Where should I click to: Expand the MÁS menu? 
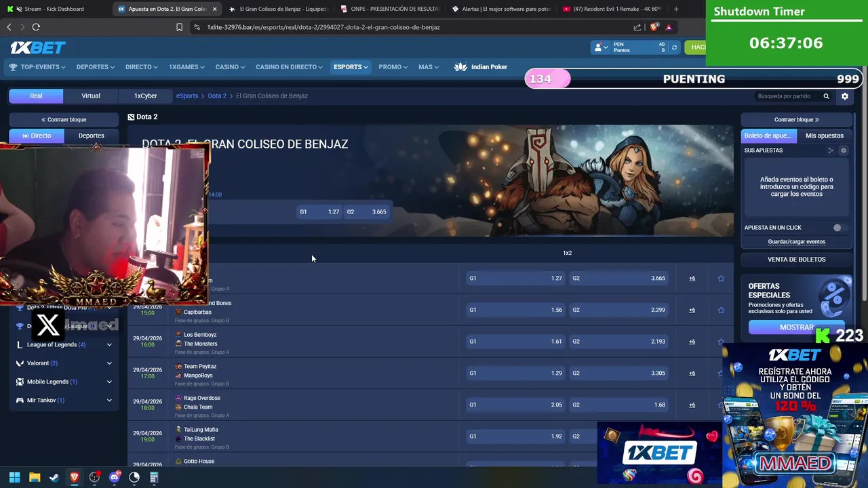coord(429,67)
